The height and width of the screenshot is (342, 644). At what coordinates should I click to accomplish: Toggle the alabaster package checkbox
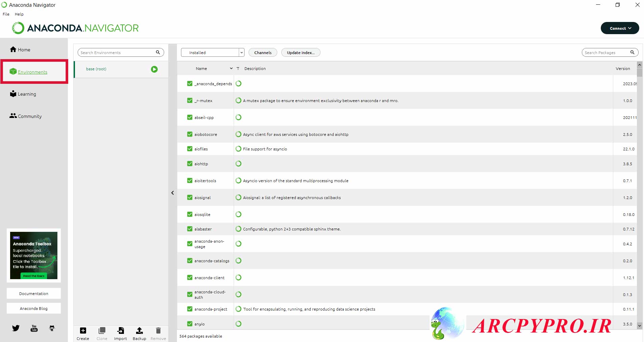[190, 229]
